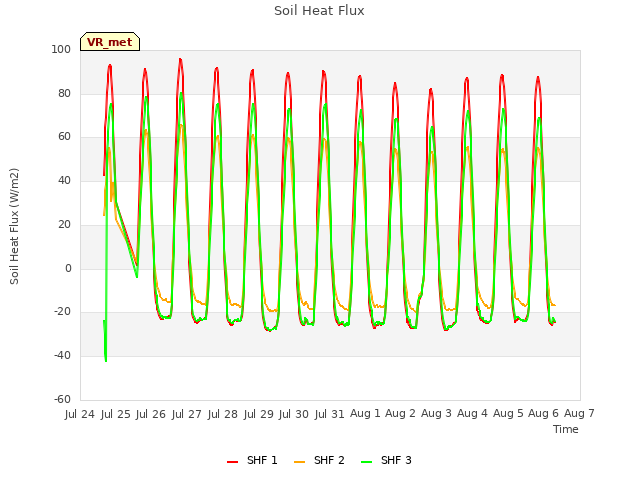The image size is (640, 480).
Task: Toggle SHF 2 series in legend
Action: point(319,460)
